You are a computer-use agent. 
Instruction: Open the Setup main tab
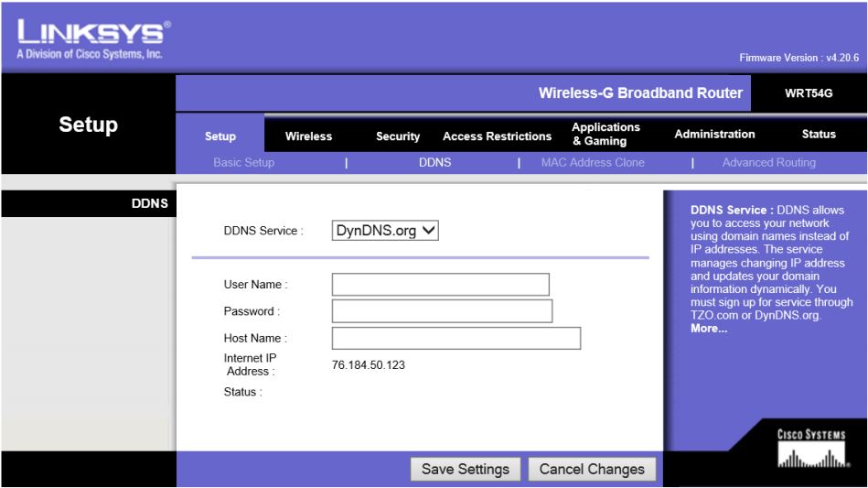[x=220, y=136]
